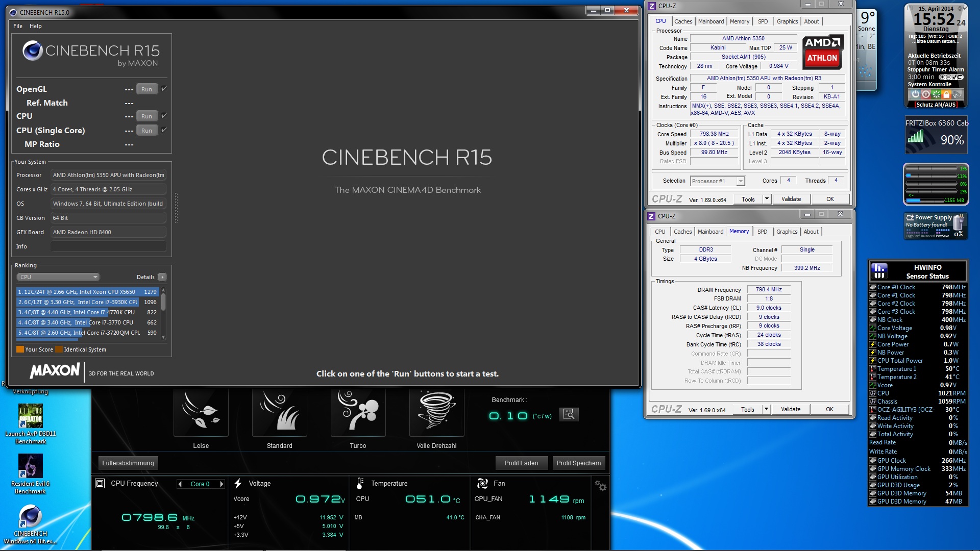Open fan monitor settings gear icon
The height and width of the screenshot is (551, 980).
[x=601, y=486]
